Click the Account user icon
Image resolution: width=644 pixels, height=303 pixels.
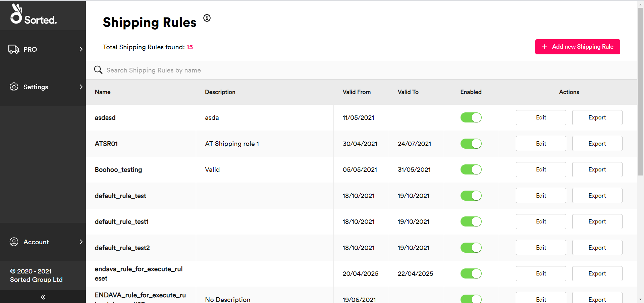pyautogui.click(x=14, y=242)
